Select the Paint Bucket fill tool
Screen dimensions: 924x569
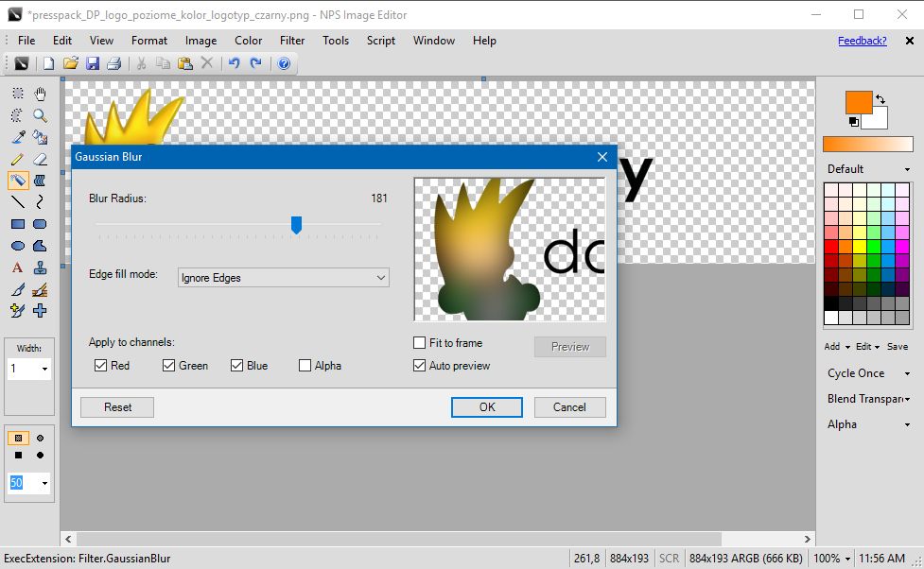point(40,137)
